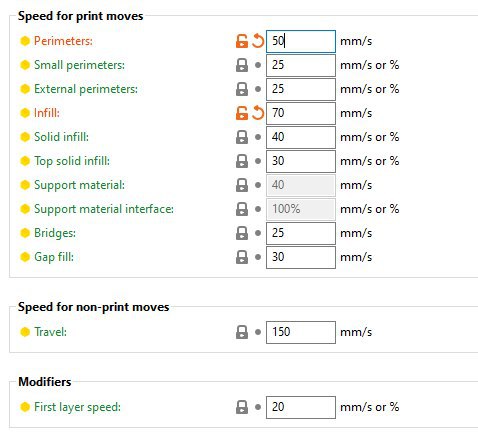Click the lock icon beside Bridges
The image size is (478, 440).
tap(242, 233)
